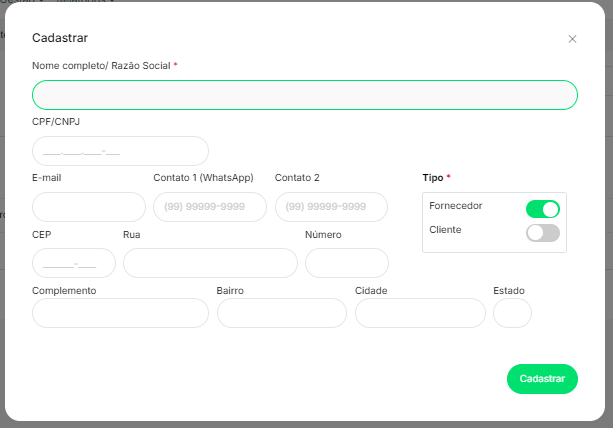Click the Cadastrar dialog title
613x428 pixels.
click(60, 38)
